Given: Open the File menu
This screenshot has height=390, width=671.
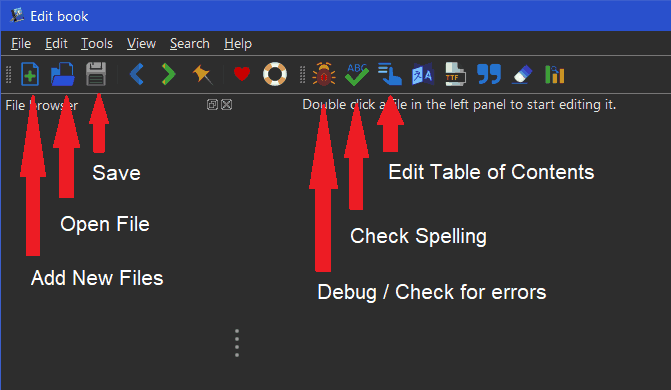Looking at the screenshot, I should coord(21,43).
